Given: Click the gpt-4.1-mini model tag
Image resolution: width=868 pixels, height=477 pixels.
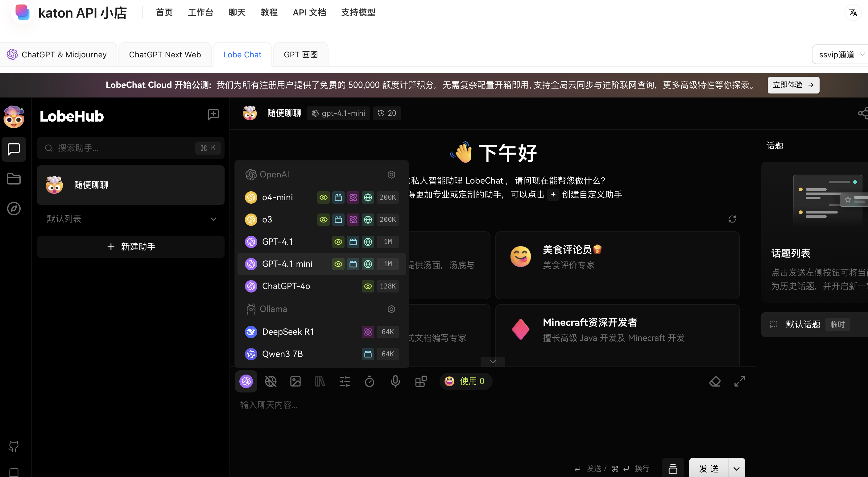Looking at the screenshot, I should [x=338, y=113].
